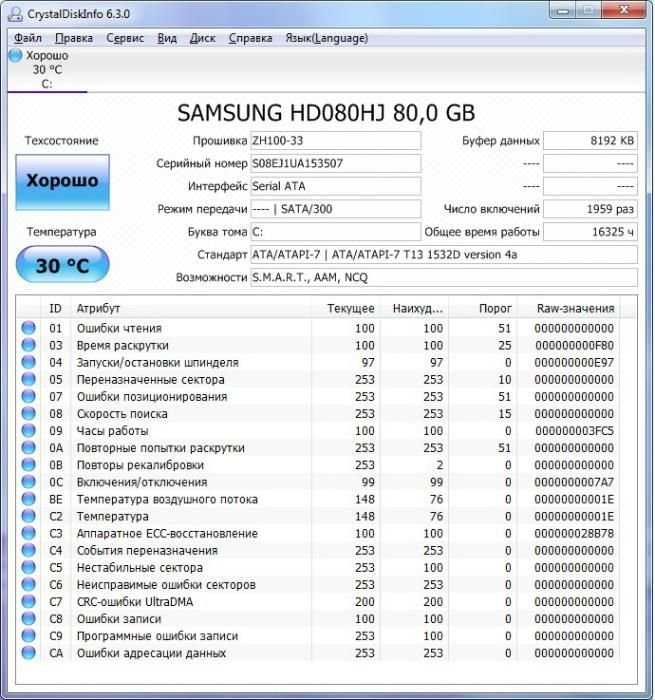Click status icon for C2 Температура row
Viewport: 655px width, 700px height.
(29, 516)
